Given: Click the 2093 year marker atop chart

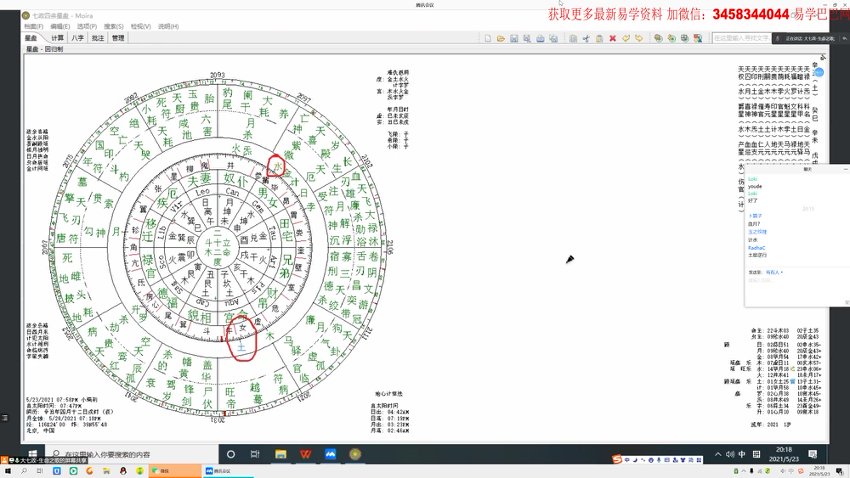Looking at the screenshot, I should pyautogui.click(x=217, y=75).
